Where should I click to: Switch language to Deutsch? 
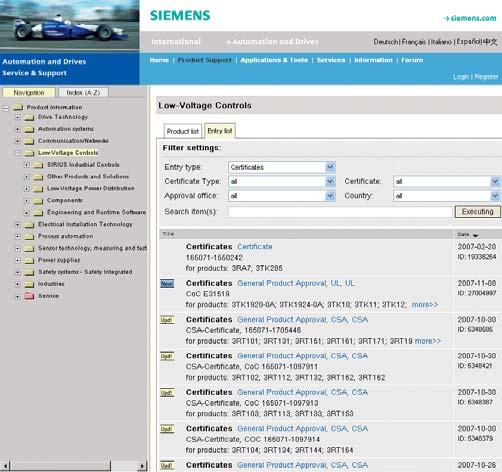click(385, 42)
